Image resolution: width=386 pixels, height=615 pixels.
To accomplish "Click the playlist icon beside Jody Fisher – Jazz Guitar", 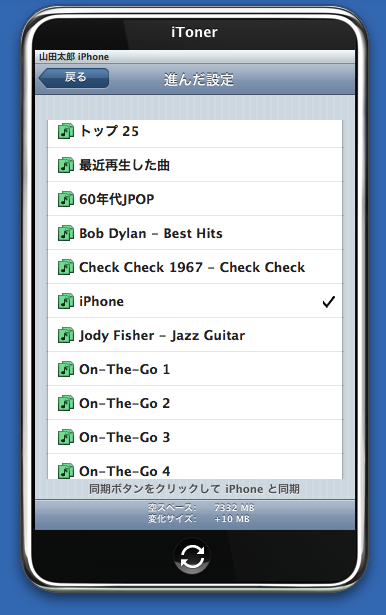I will pos(66,335).
